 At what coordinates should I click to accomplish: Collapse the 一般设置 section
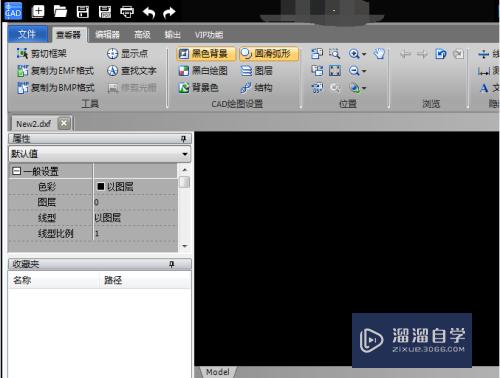tap(16, 171)
